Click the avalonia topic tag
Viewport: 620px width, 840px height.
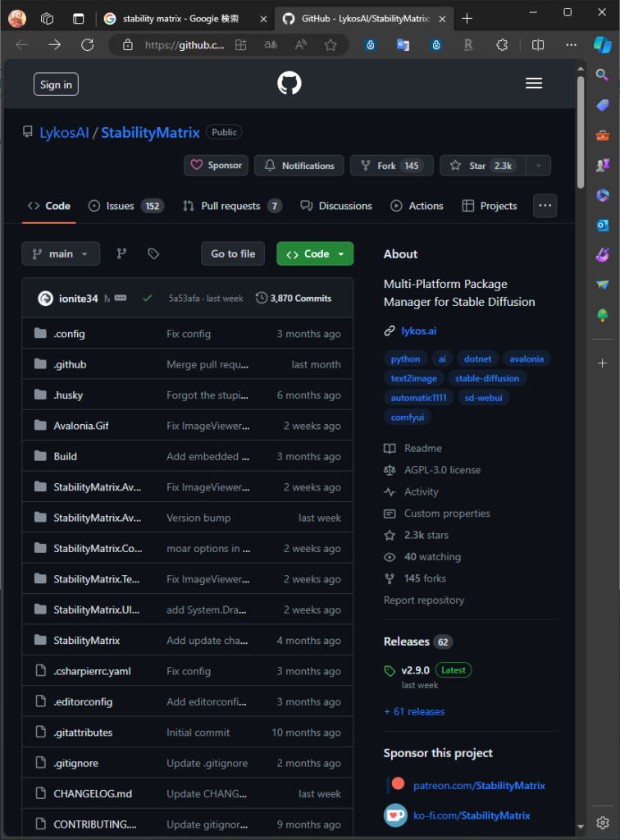tap(527, 359)
